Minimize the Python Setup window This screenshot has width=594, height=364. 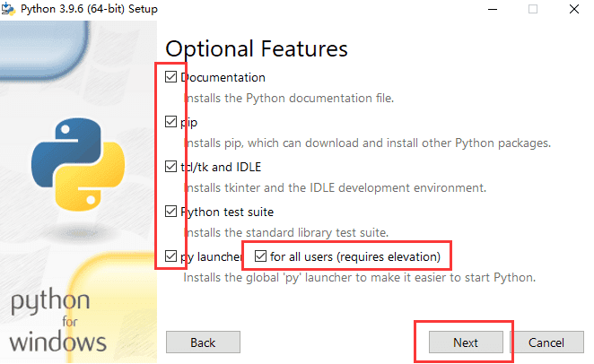(492, 9)
